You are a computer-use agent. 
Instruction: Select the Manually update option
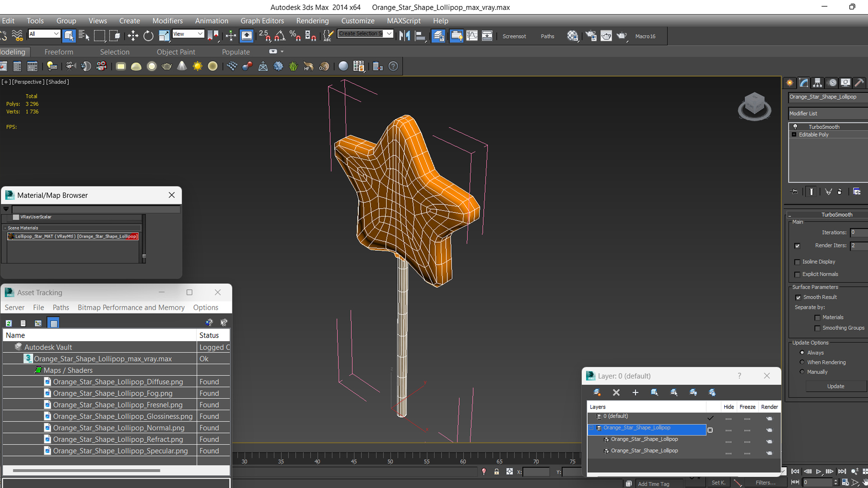click(802, 371)
